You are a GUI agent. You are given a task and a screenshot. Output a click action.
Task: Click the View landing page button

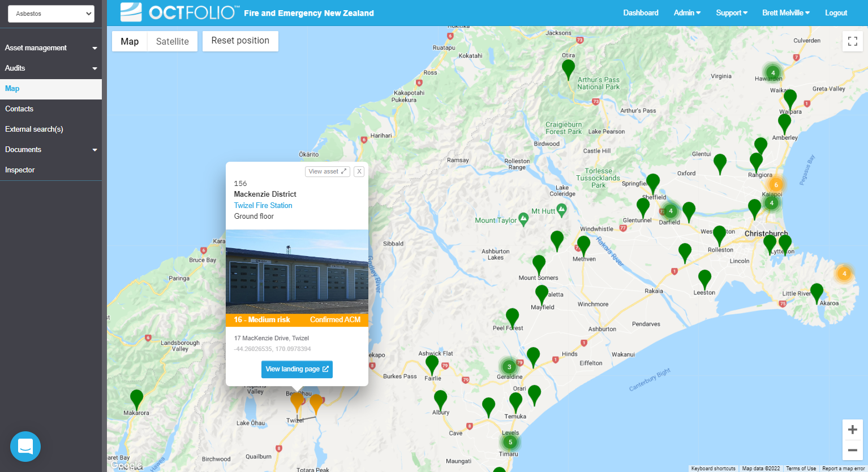(x=297, y=369)
